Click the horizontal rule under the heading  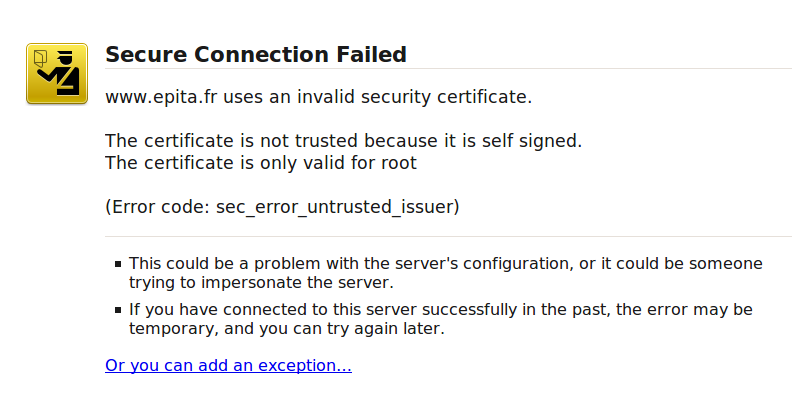449,68
